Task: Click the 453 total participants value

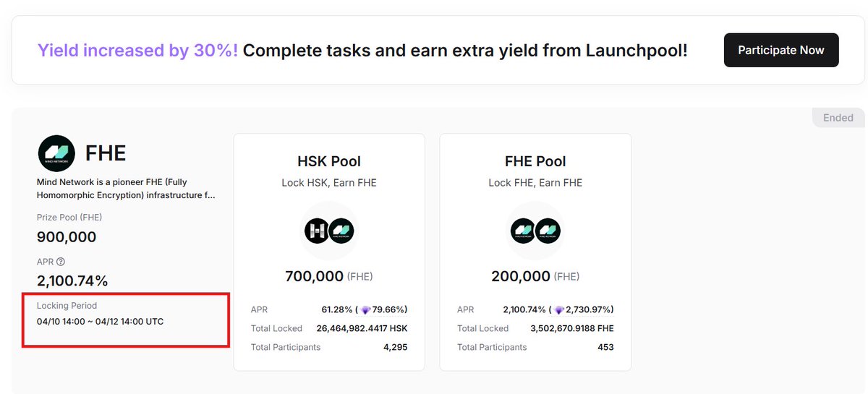Action: click(605, 347)
